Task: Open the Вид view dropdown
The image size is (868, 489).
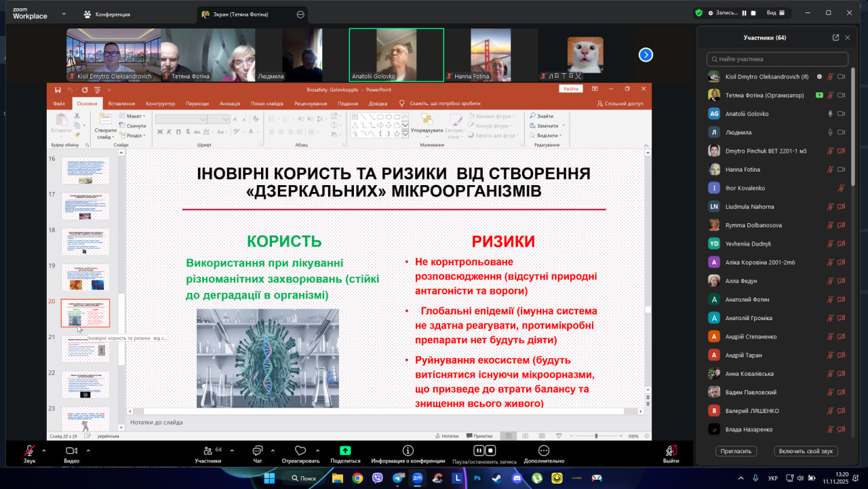Action: [x=775, y=13]
